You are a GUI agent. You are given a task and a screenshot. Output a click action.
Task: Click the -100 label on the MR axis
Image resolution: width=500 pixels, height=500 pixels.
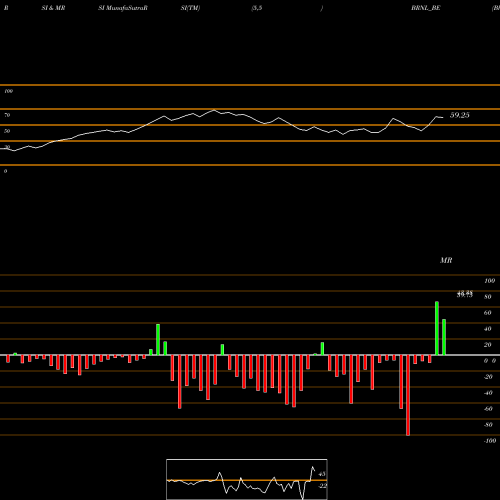point(489,441)
